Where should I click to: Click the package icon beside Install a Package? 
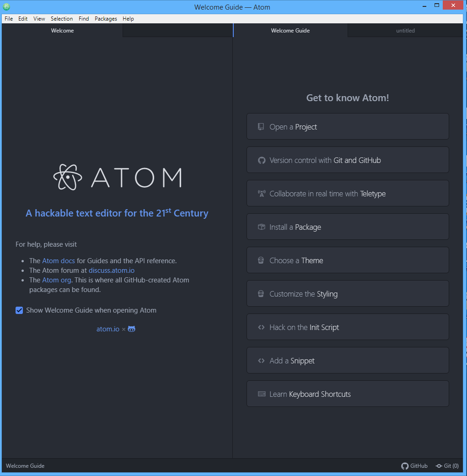[261, 227]
